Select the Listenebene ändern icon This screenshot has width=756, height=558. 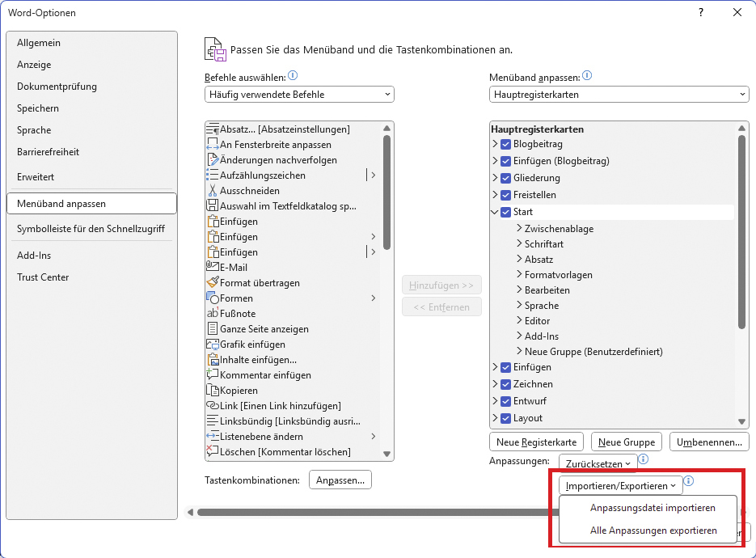tap(212, 437)
